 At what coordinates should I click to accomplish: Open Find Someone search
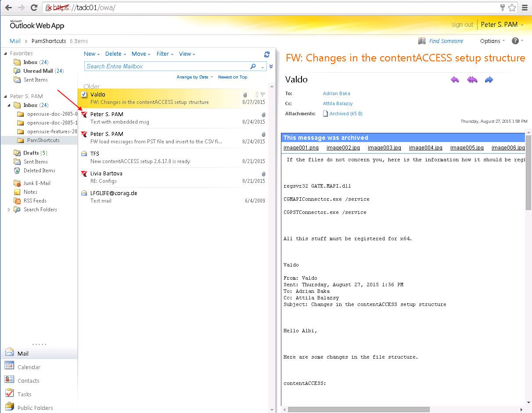[x=446, y=41]
